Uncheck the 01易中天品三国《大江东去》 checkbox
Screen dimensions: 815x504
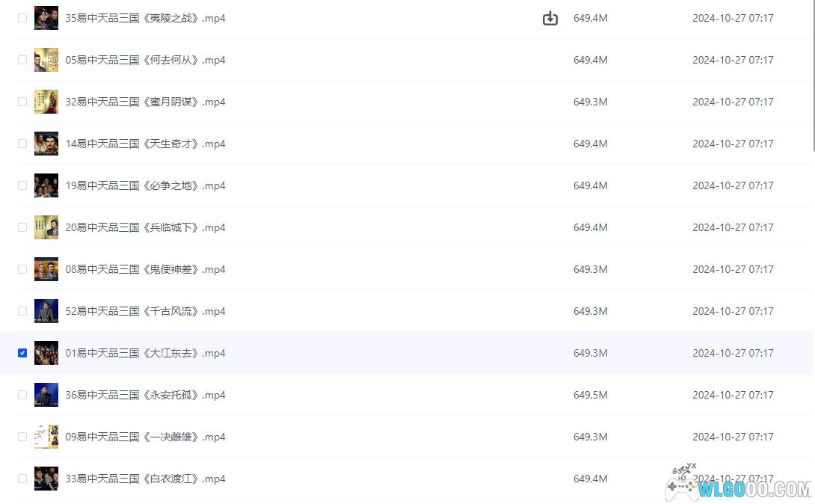[22, 353]
